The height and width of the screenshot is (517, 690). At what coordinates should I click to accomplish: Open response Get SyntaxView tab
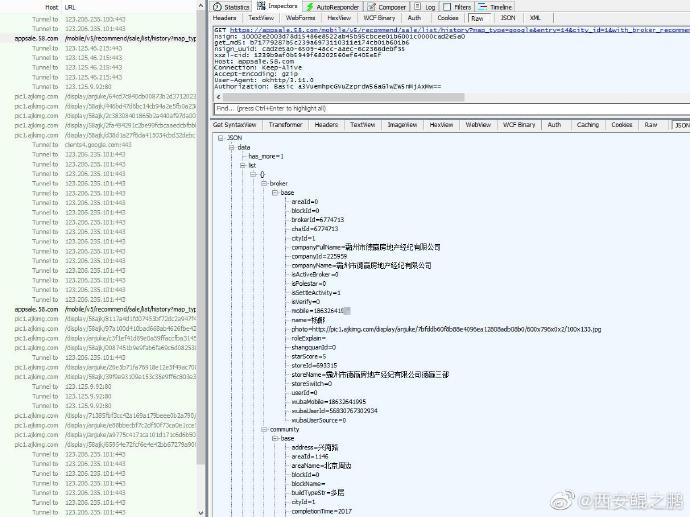pyautogui.click(x=235, y=125)
